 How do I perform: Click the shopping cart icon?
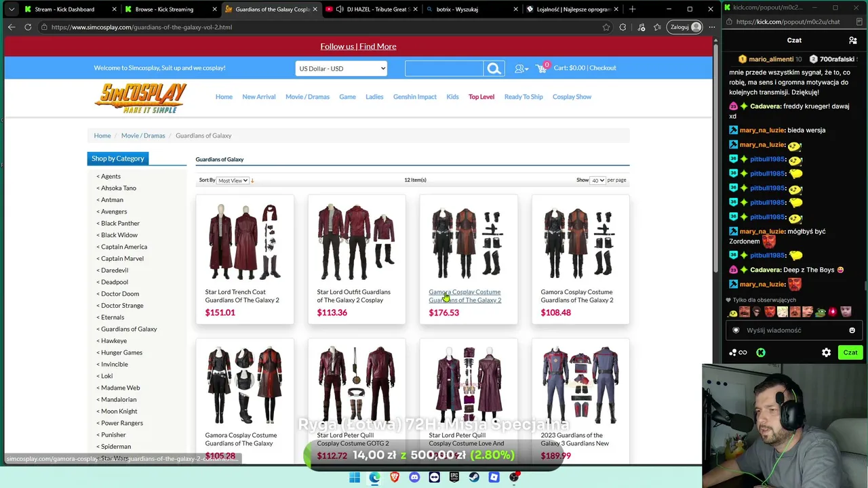(541, 68)
